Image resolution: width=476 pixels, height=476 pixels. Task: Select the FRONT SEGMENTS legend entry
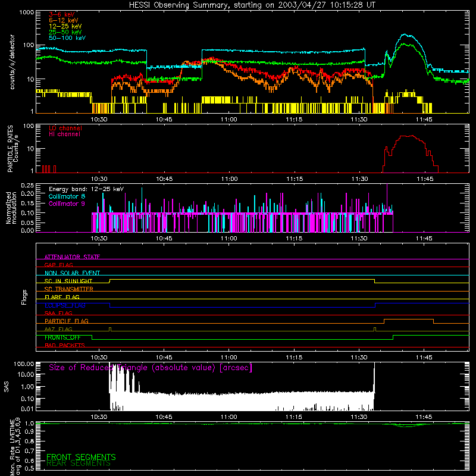point(81,457)
